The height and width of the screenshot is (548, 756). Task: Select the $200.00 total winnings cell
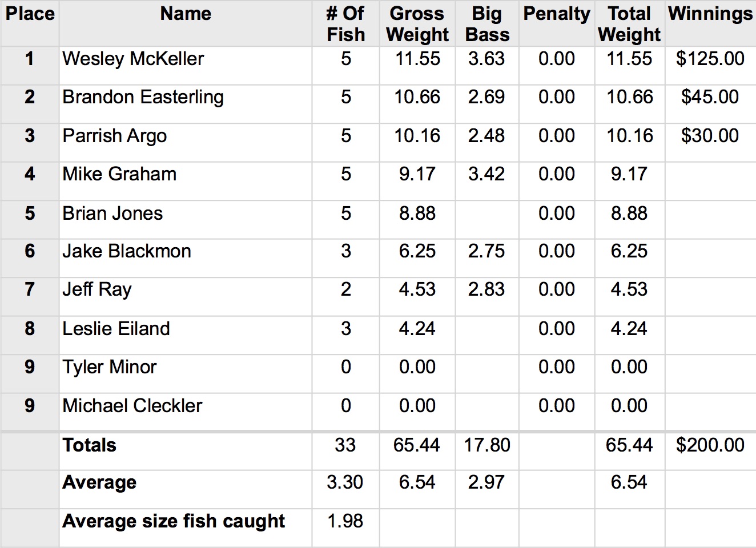point(710,445)
